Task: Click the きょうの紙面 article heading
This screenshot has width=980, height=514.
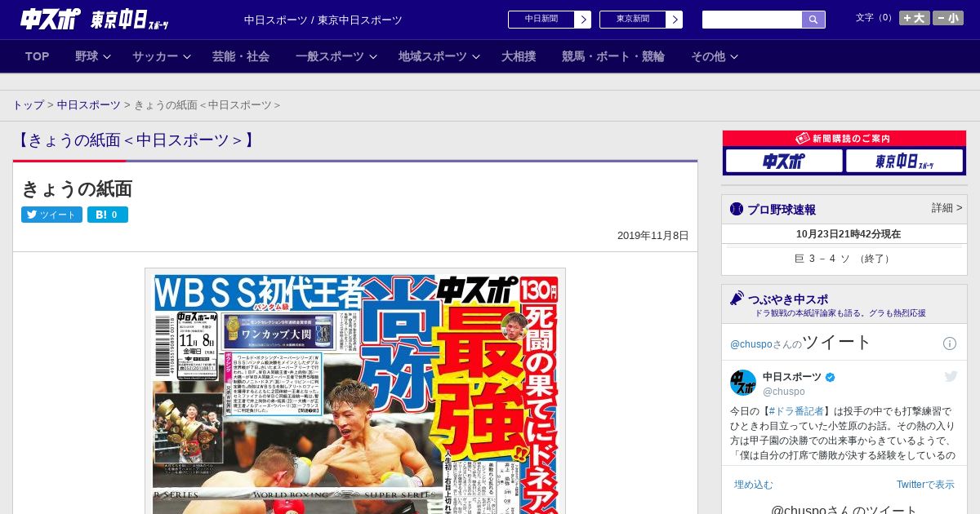Action: [77, 189]
